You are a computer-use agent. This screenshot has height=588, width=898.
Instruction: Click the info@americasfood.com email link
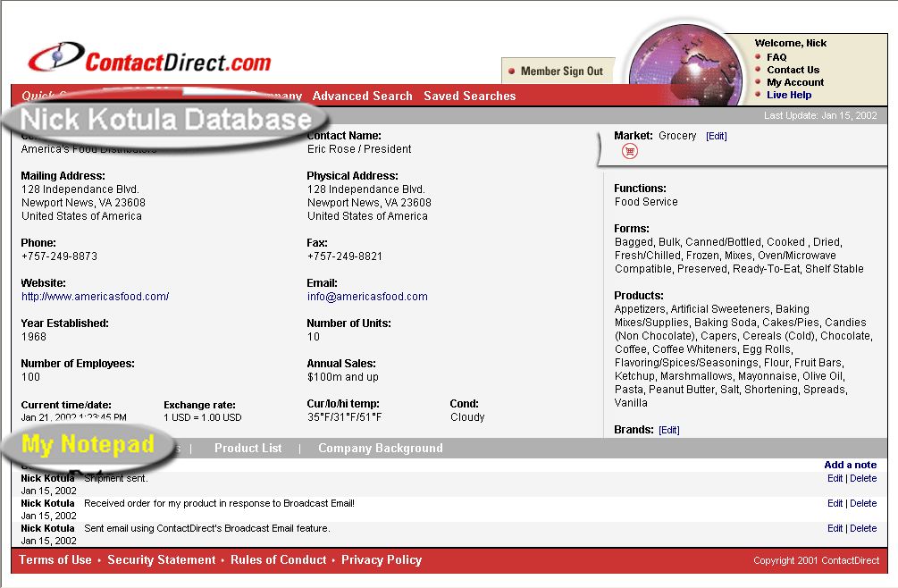(x=367, y=297)
